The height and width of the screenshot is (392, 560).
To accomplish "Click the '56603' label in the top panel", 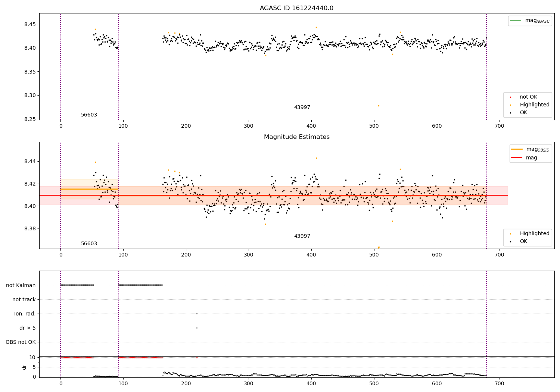I will (x=89, y=115).
